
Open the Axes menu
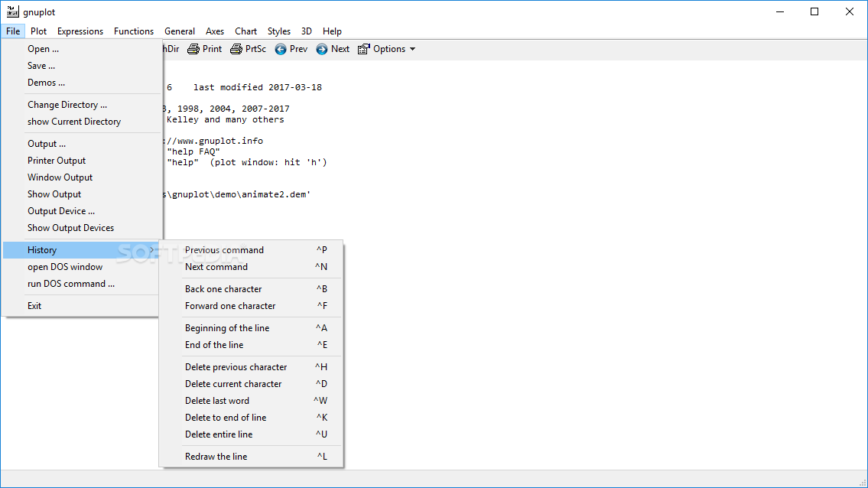(x=215, y=31)
